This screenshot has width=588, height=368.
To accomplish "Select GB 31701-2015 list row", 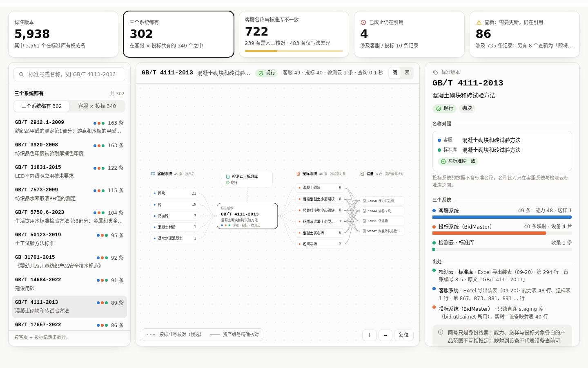I will (x=69, y=262).
